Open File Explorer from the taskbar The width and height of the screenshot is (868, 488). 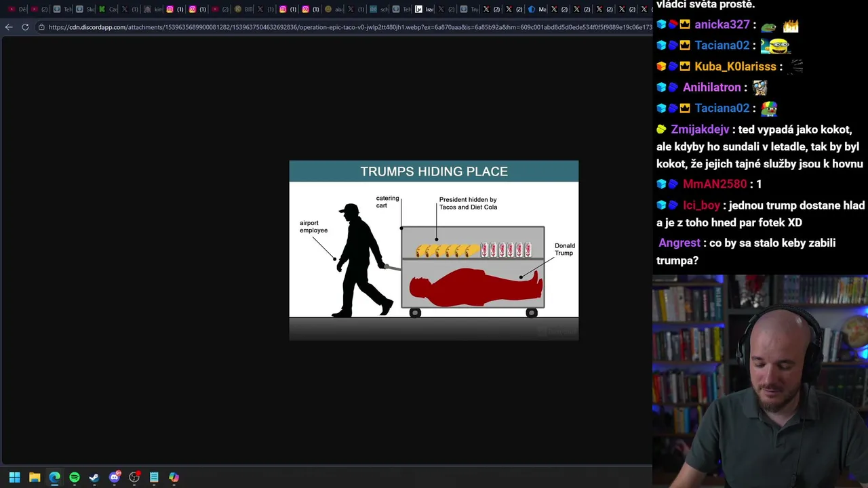(x=35, y=477)
